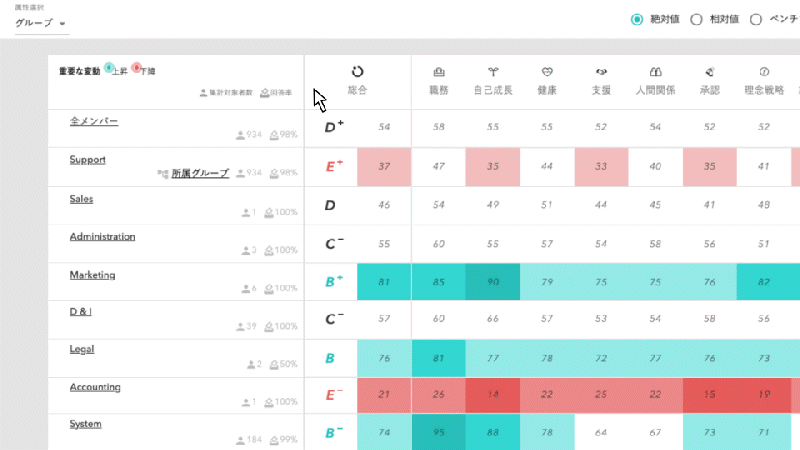The image size is (800, 450).
Task: Click the 人間関係 column icon
Action: click(656, 72)
